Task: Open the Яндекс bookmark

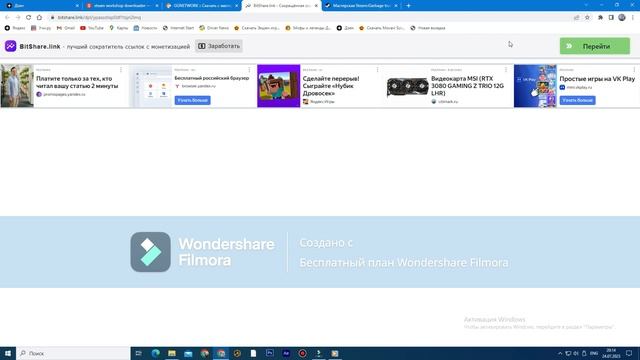Action: (x=15, y=28)
